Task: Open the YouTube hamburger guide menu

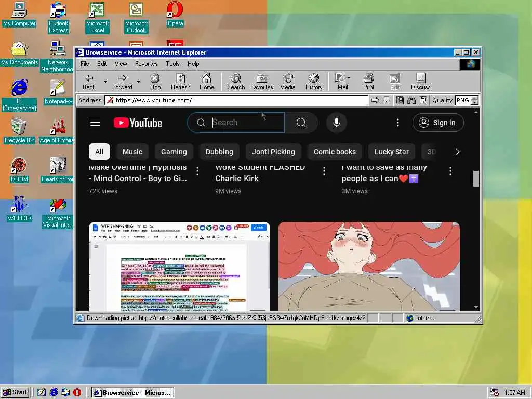Action: point(95,123)
